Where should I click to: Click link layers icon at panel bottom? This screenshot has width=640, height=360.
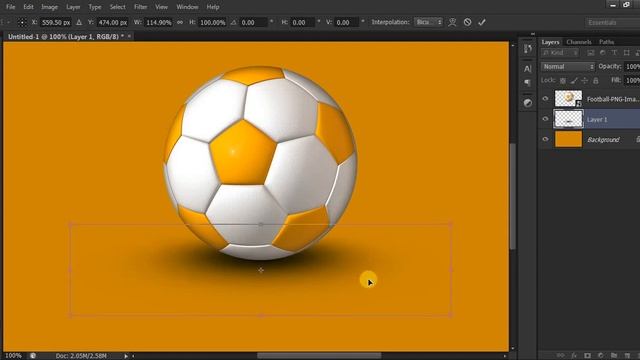point(560,356)
